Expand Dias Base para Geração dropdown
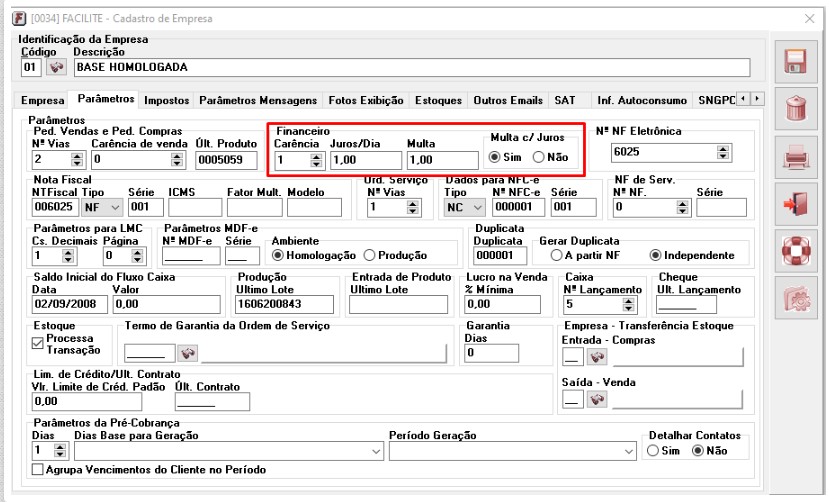Screen dimensions: 829x502 point(376,452)
